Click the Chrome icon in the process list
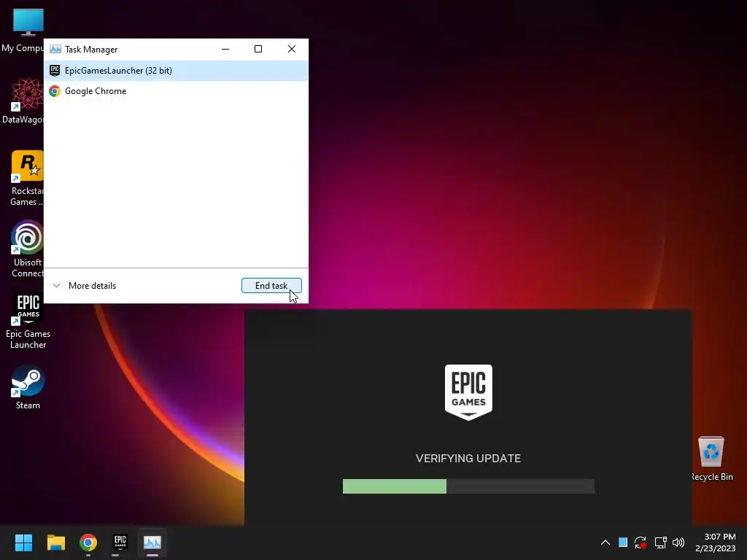This screenshot has height=560, width=747. click(55, 91)
